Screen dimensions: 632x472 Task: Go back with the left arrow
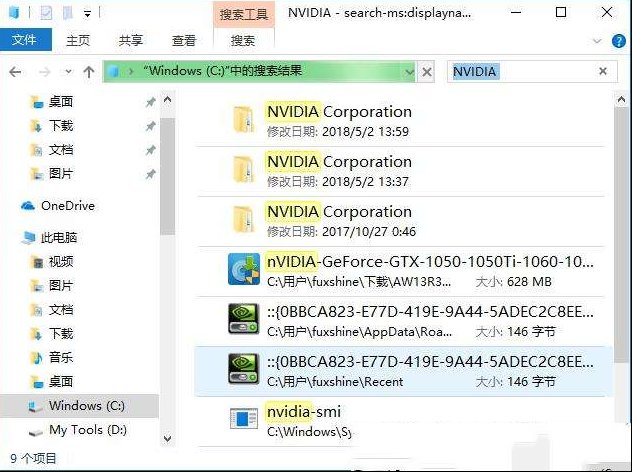(x=15, y=72)
